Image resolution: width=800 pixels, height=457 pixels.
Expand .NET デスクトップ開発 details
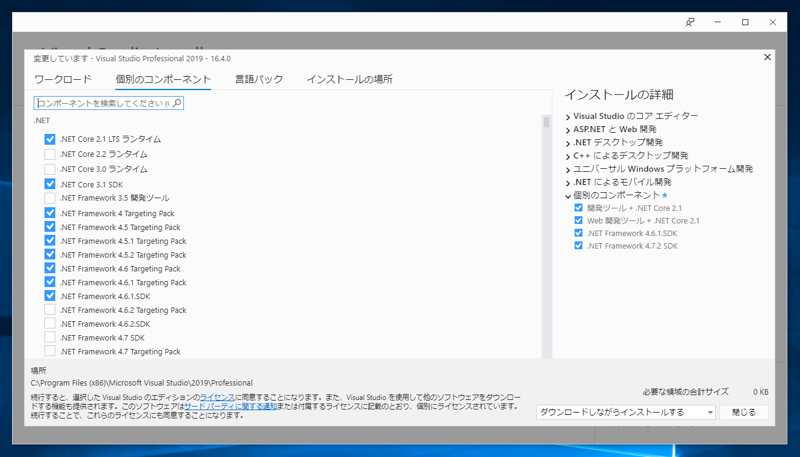[x=568, y=143]
